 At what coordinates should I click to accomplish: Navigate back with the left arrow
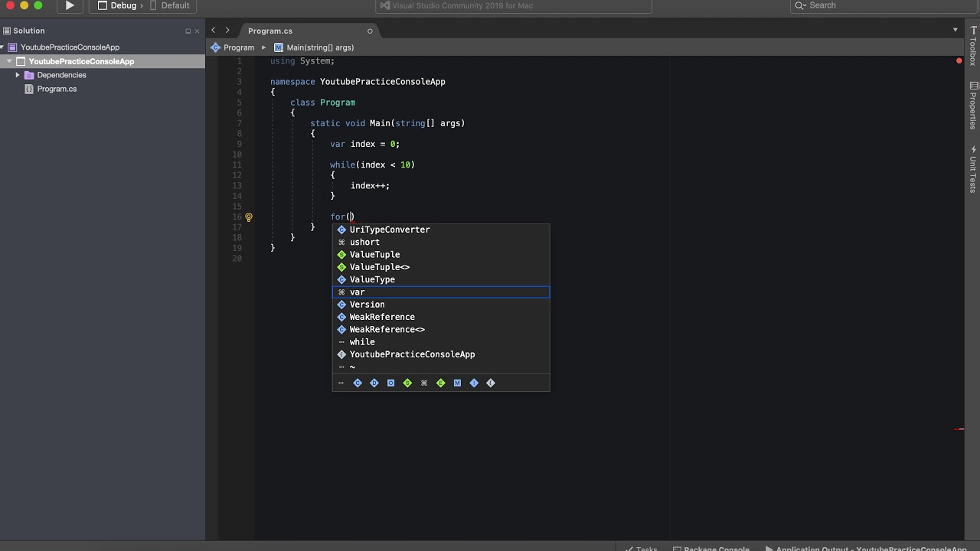[214, 31]
